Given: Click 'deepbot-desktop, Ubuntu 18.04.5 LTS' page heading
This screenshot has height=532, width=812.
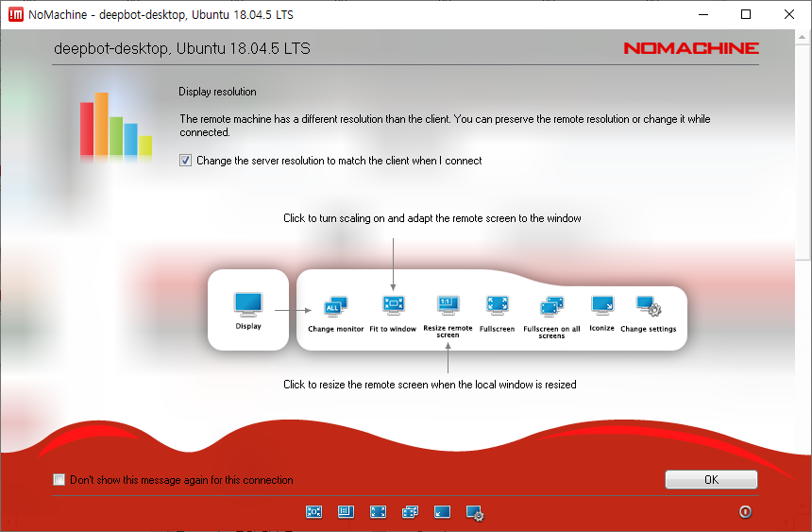Looking at the screenshot, I should [x=182, y=49].
